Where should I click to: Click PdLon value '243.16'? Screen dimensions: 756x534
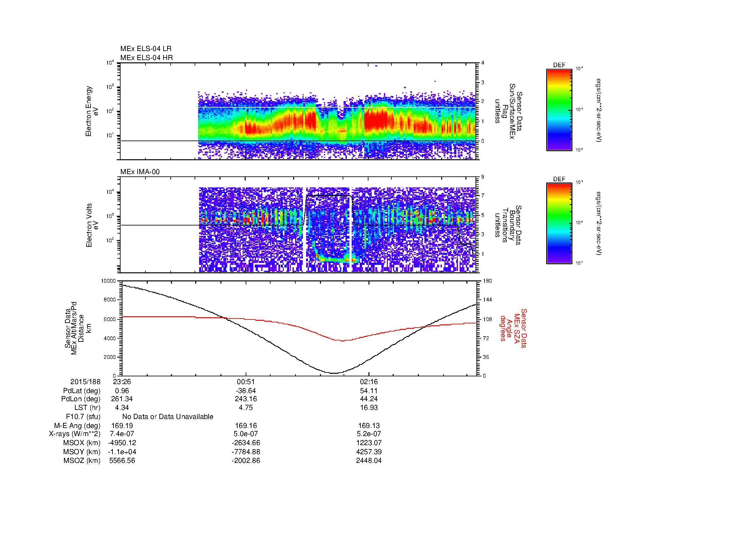pyautogui.click(x=246, y=399)
